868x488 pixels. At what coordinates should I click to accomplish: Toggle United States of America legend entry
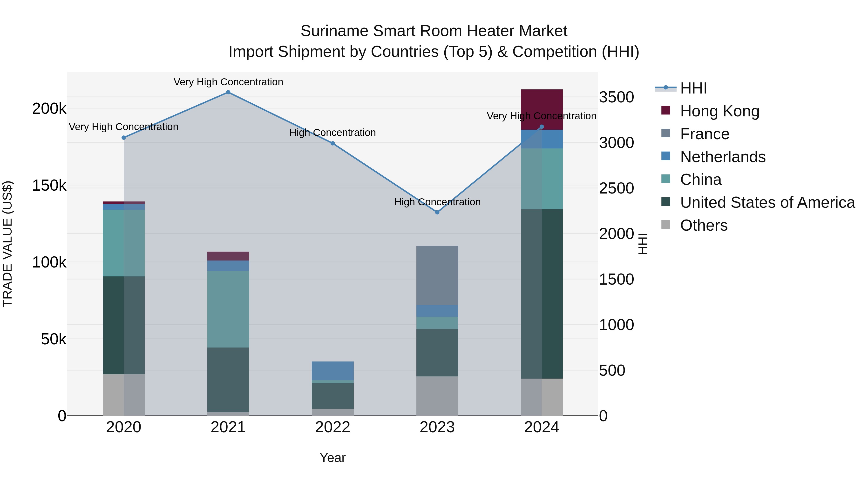pos(758,202)
